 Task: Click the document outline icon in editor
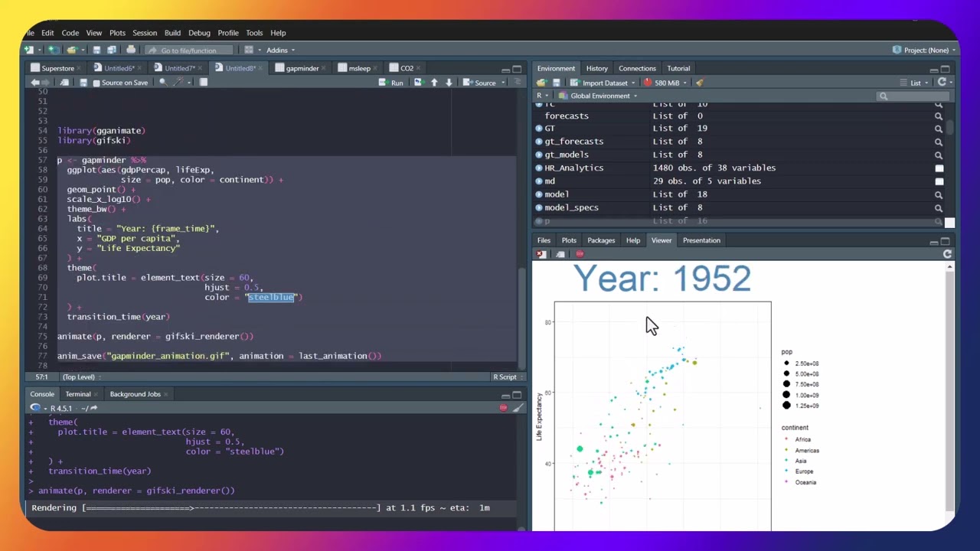point(517,82)
